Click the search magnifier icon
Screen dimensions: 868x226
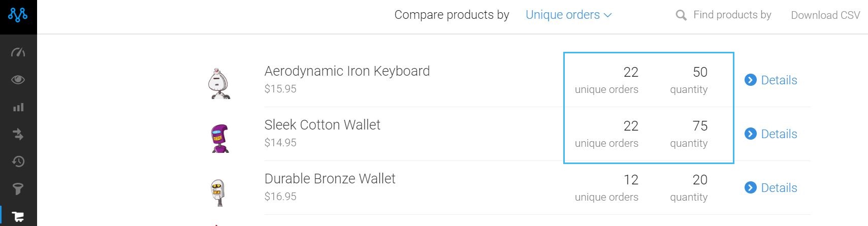tap(681, 16)
